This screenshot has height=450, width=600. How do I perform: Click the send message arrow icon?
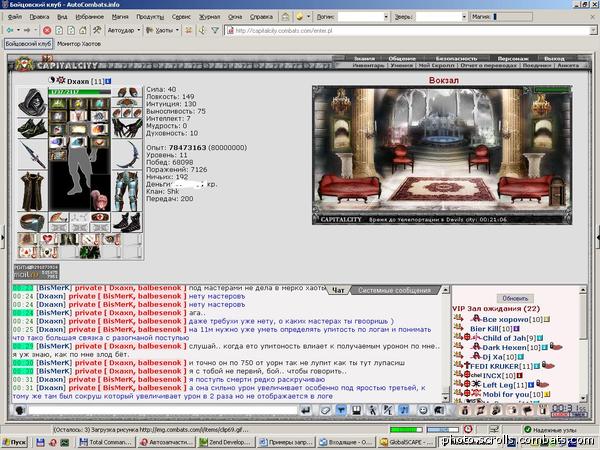click(306, 411)
